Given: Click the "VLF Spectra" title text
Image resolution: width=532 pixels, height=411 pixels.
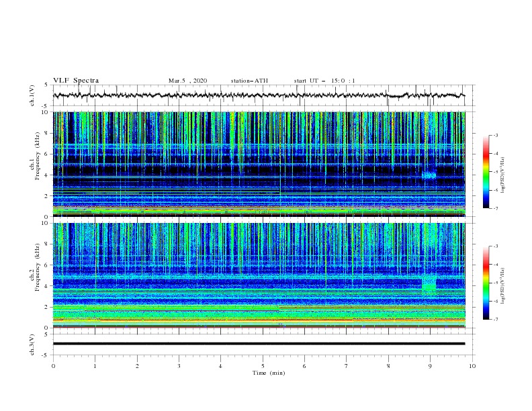Looking at the screenshot, I should tap(76, 81).
